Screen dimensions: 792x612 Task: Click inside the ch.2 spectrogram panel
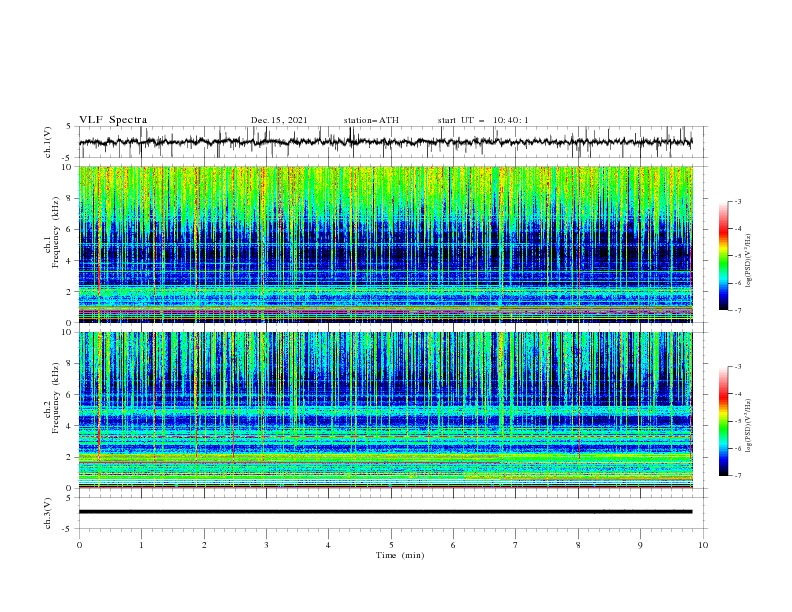tap(385, 410)
